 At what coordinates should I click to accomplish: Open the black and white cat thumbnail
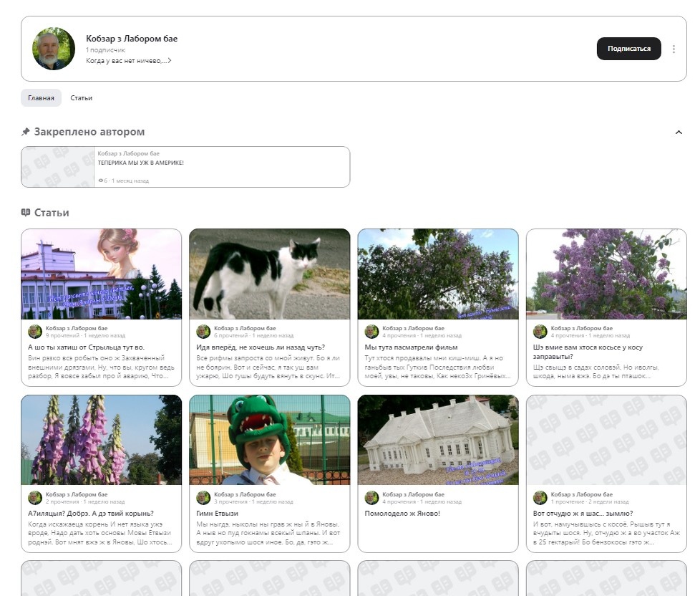pos(270,274)
